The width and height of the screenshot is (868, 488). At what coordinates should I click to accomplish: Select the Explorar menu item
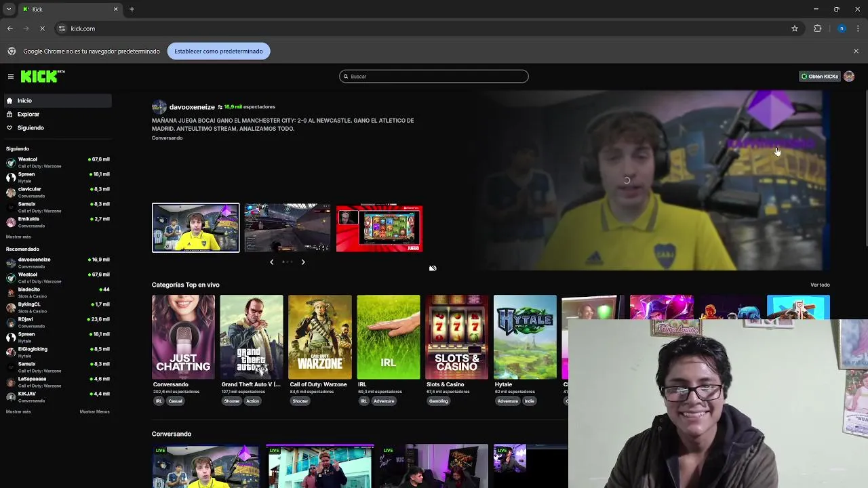click(58, 115)
